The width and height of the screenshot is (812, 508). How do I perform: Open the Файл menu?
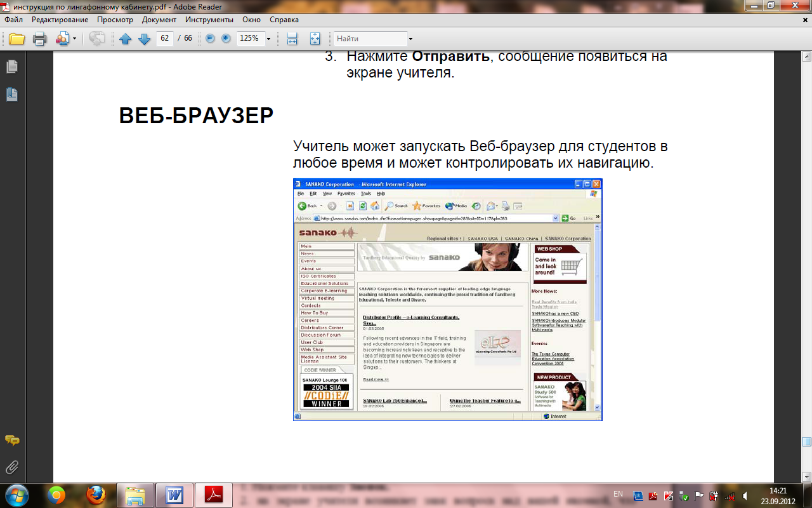pos(13,20)
